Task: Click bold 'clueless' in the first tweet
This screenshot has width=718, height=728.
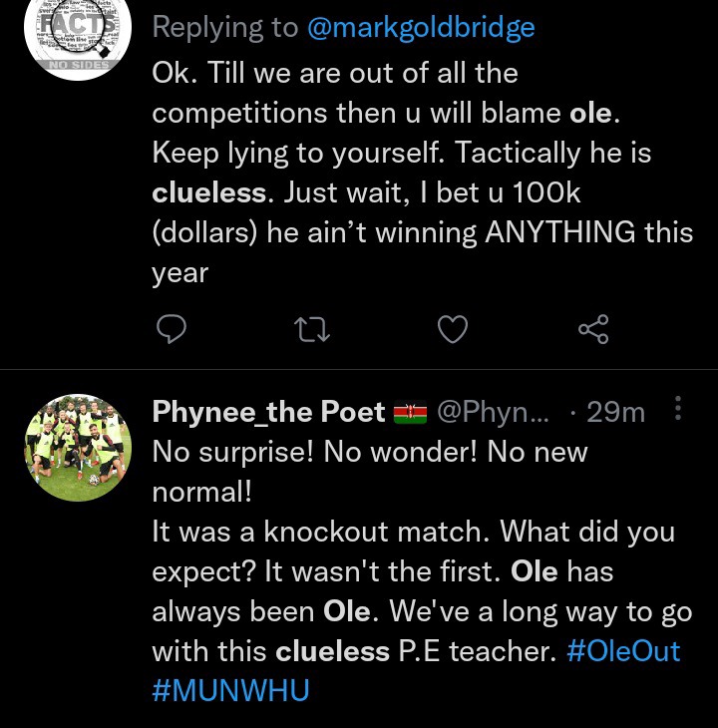Action: (209, 192)
